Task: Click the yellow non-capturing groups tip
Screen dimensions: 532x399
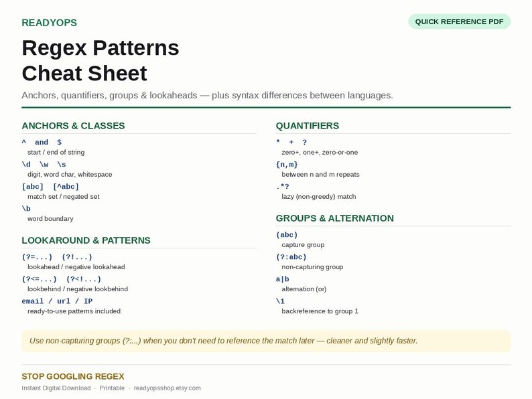Action: [x=266, y=341]
